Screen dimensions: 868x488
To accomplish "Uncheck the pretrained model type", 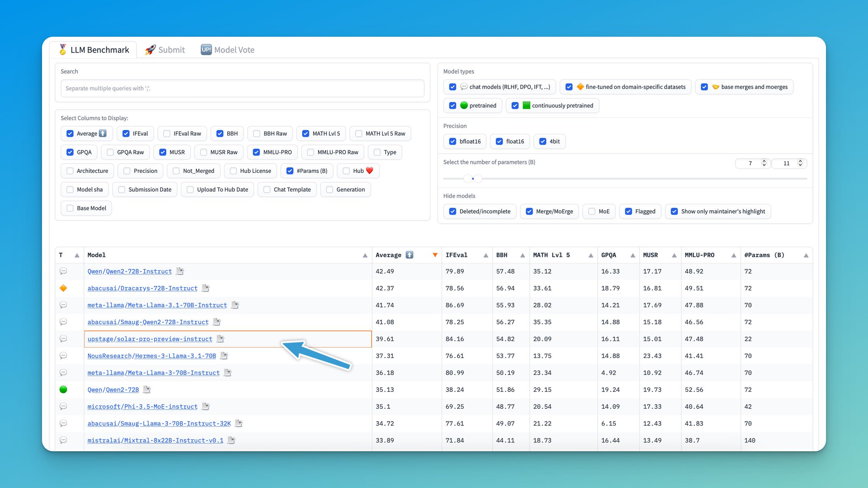I will [x=453, y=105].
